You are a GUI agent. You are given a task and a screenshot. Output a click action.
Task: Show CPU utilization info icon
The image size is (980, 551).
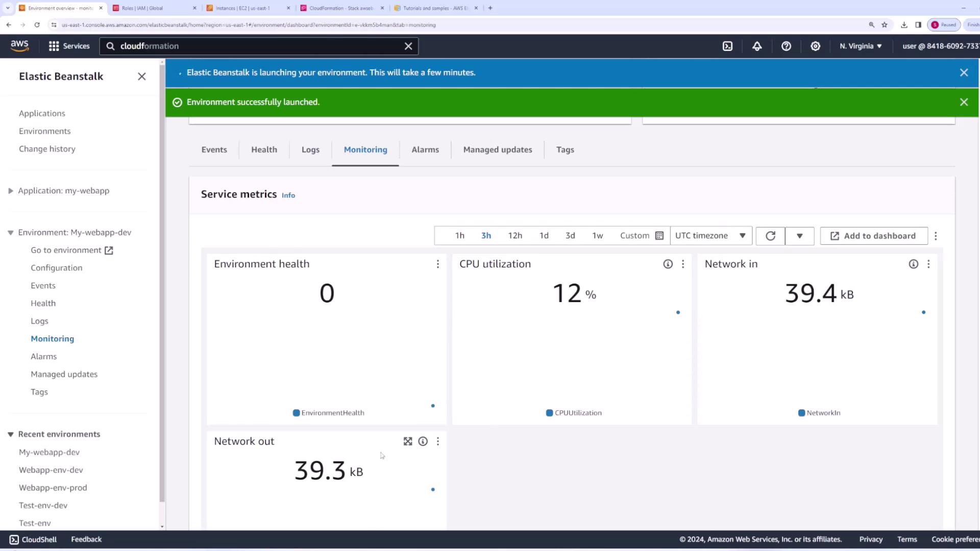pyautogui.click(x=668, y=264)
